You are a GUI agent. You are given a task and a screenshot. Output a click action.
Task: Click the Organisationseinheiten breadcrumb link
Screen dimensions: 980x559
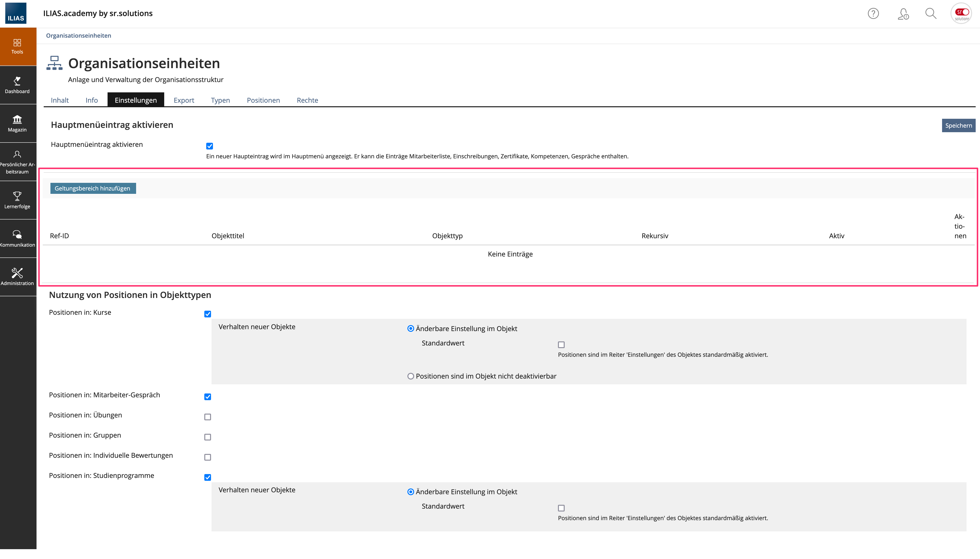[x=78, y=35]
